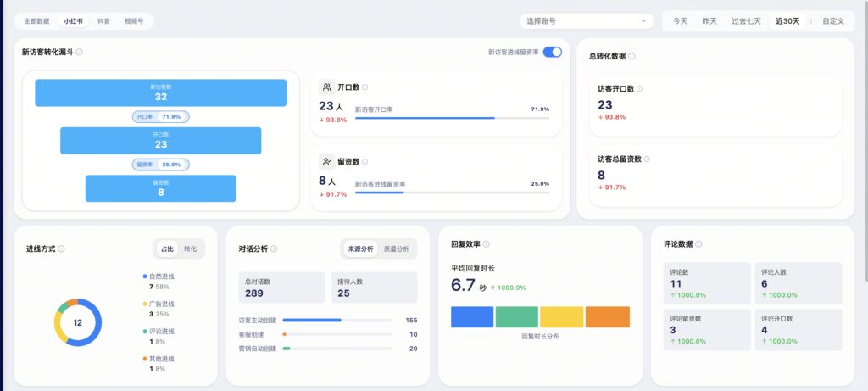Click the 今天 time filter
The width and height of the screenshot is (868, 391).
(x=680, y=21)
